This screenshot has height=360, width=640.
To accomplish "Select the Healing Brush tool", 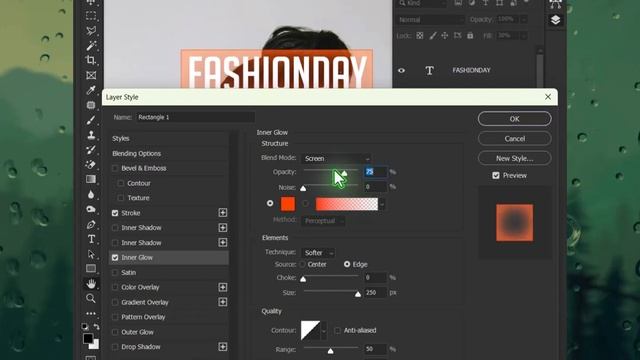I will click(x=91, y=105).
